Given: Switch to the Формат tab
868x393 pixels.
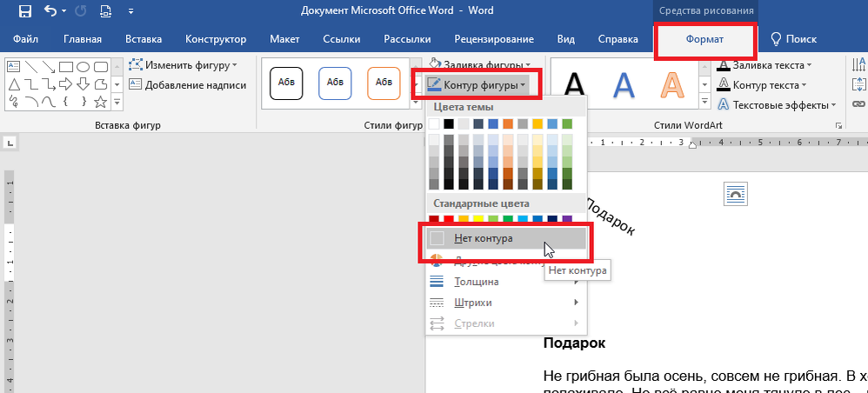Looking at the screenshot, I should click(704, 39).
